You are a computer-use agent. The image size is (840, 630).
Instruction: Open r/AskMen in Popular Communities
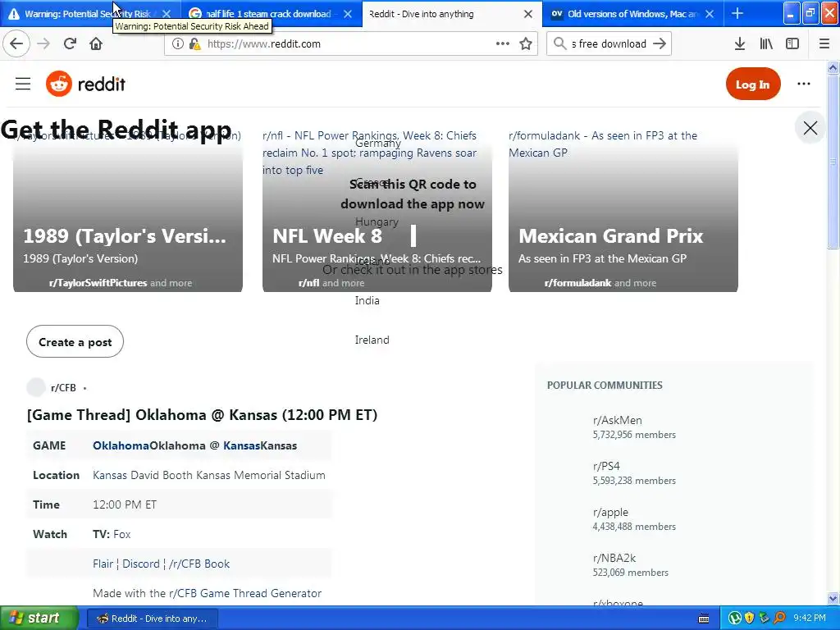point(617,421)
